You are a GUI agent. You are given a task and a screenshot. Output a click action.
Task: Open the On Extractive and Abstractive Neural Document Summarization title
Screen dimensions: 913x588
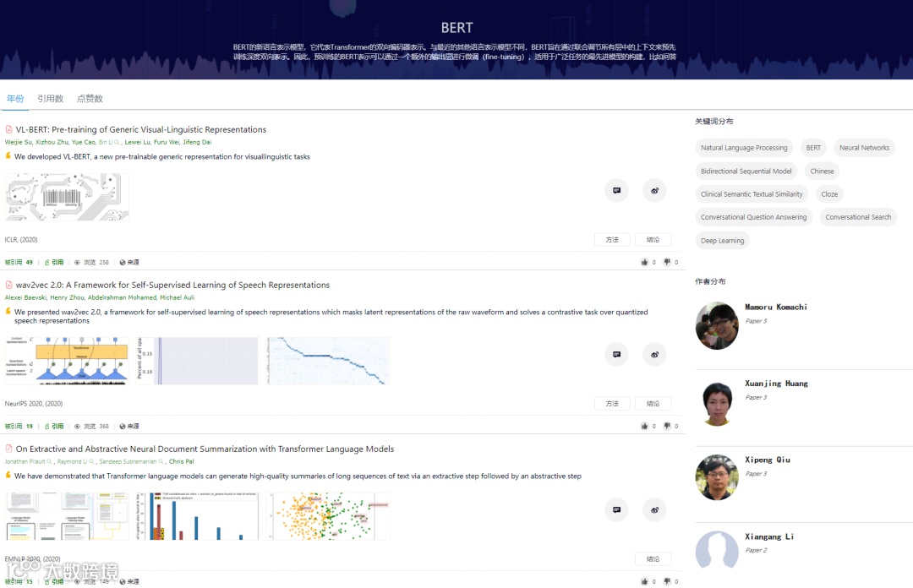pyautogui.click(x=205, y=449)
